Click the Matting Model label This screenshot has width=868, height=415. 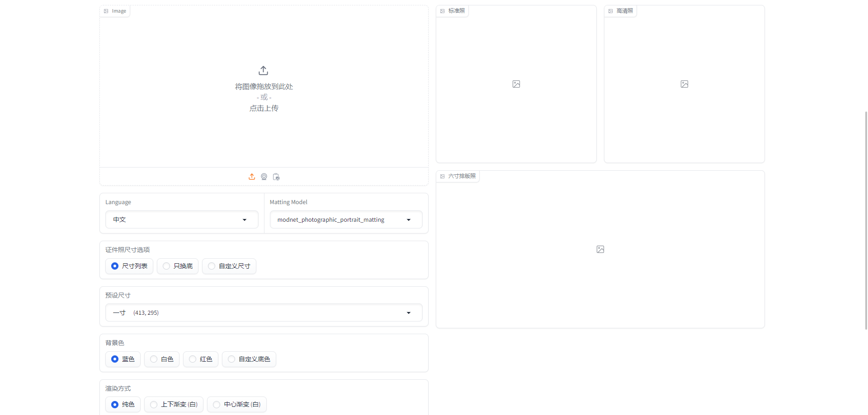pos(288,202)
